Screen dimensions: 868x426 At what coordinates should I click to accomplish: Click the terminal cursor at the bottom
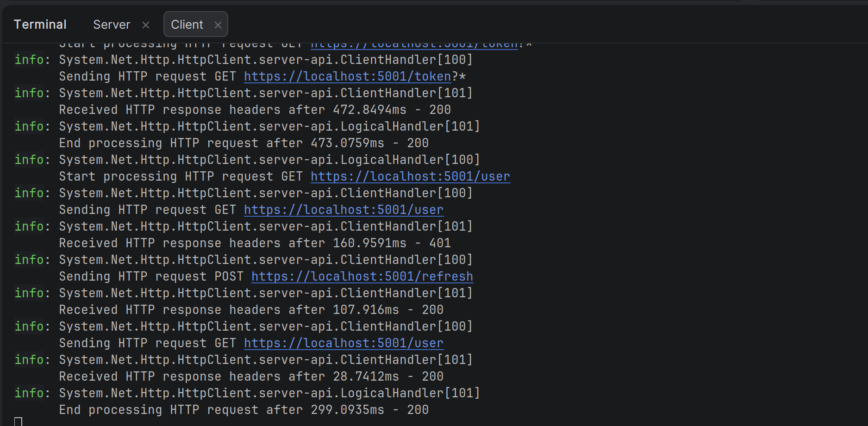point(19,421)
